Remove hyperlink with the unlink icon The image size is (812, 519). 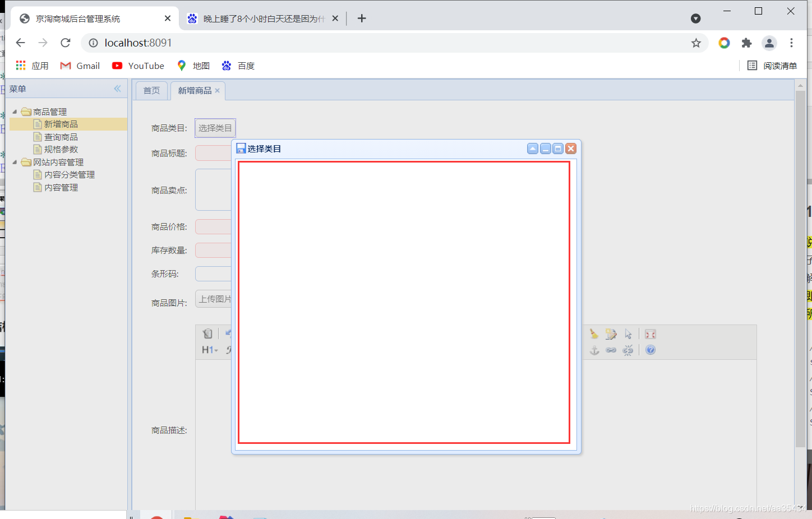click(628, 350)
